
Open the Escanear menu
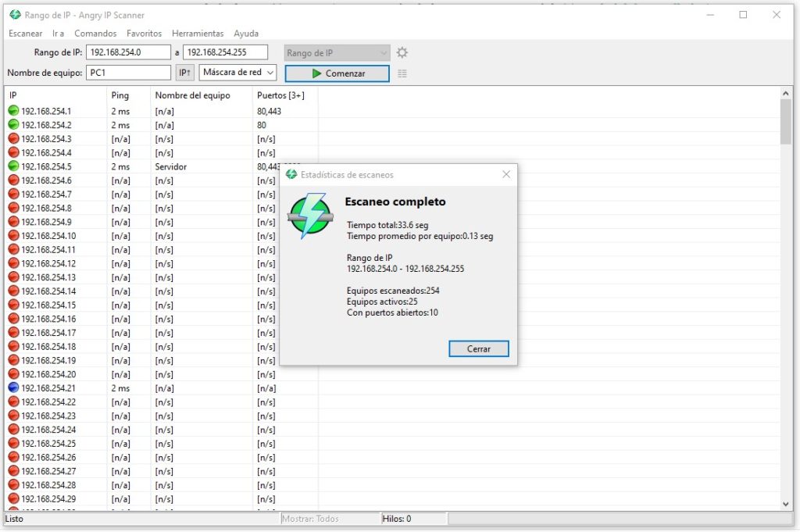26,33
